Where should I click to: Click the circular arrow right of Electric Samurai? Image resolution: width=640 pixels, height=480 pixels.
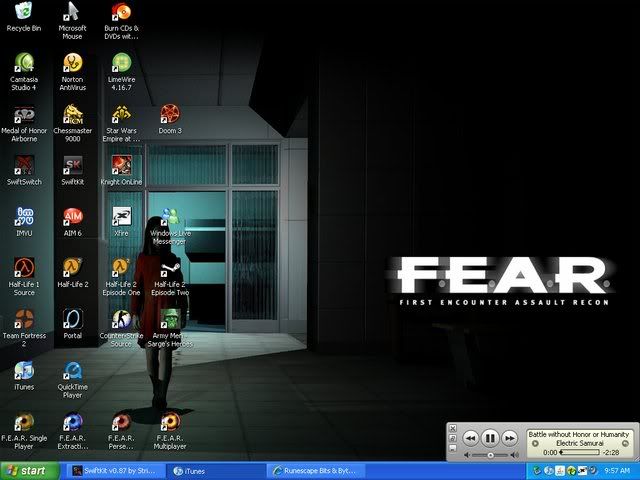point(625,443)
